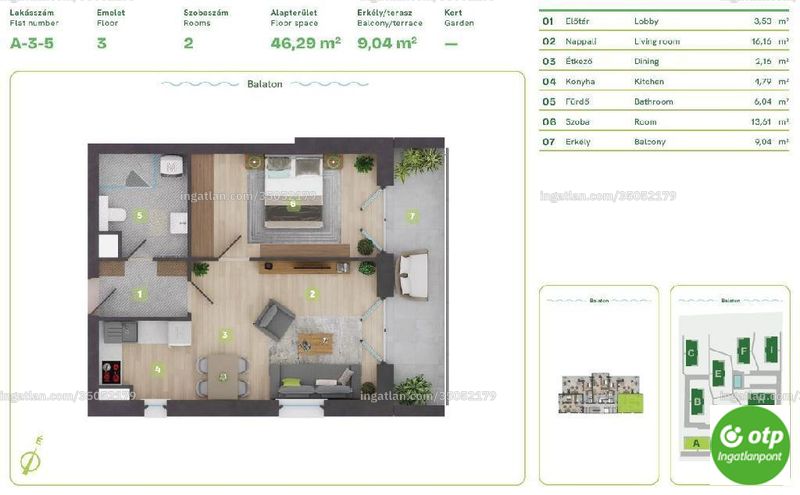
Task: Select building B on the site map
Action: [697, 401]
